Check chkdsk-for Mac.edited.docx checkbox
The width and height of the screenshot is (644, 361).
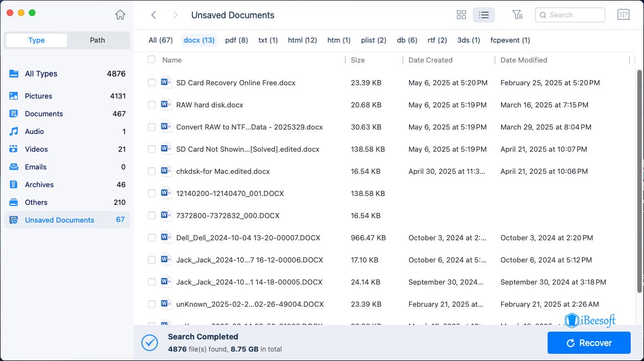[151, 171]
